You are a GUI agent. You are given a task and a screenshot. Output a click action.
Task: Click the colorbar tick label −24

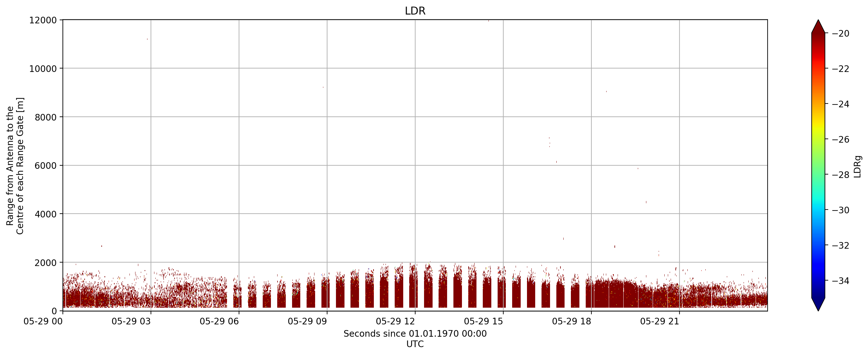pyautogui.click(x=841, y=104)
